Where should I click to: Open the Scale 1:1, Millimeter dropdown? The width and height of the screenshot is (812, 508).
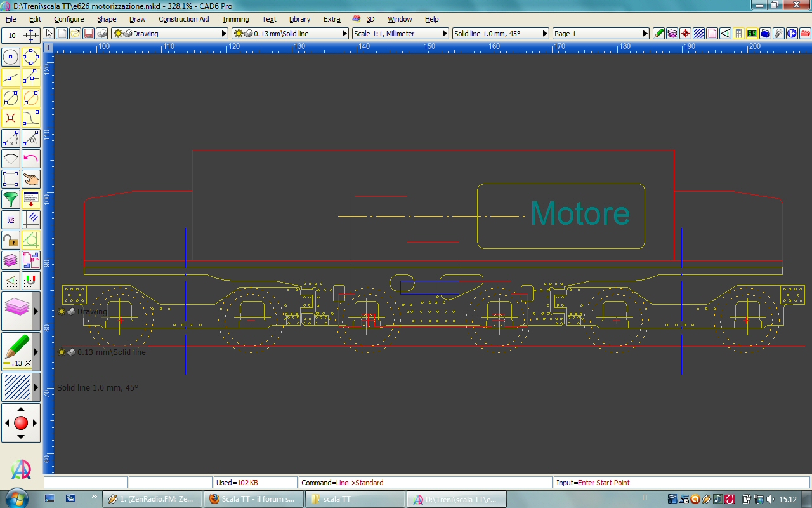click(400, 34)
